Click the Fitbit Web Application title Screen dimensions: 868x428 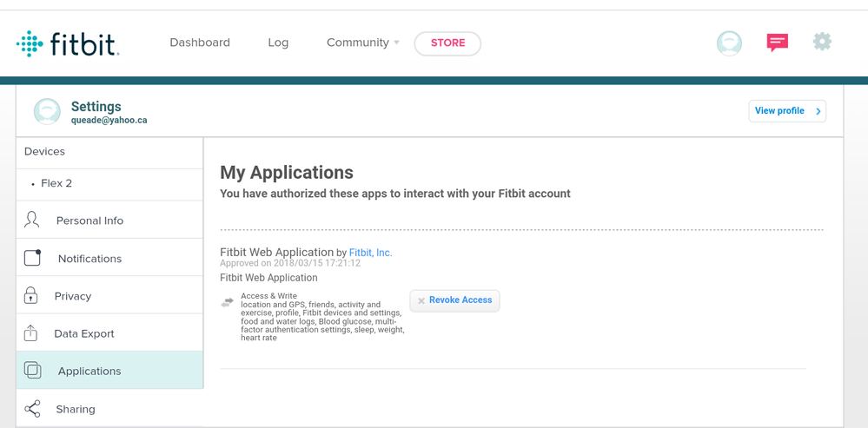coord(277,252)
